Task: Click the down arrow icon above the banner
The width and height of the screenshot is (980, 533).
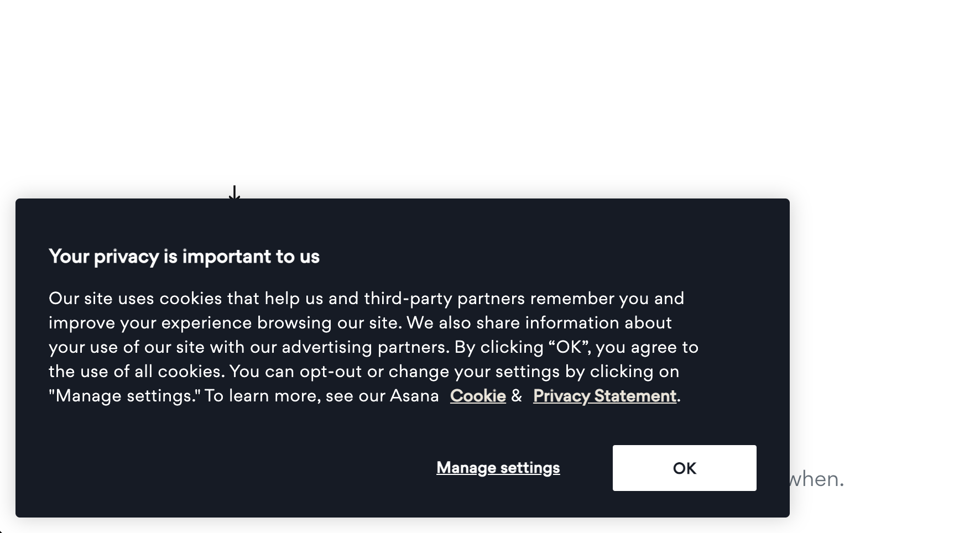Action: pyautogui.click(x=234, y=192)
